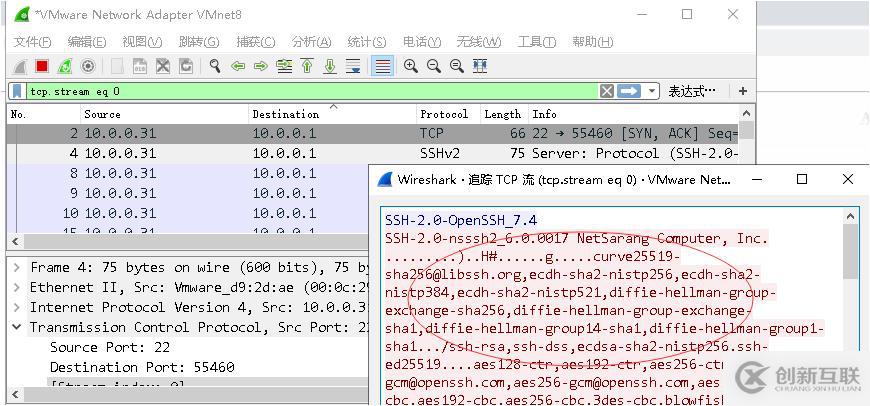Expand the Frame 4 details node
Image resolution: width=870 pixels, height=406 pixels.
tap(17, 267)
